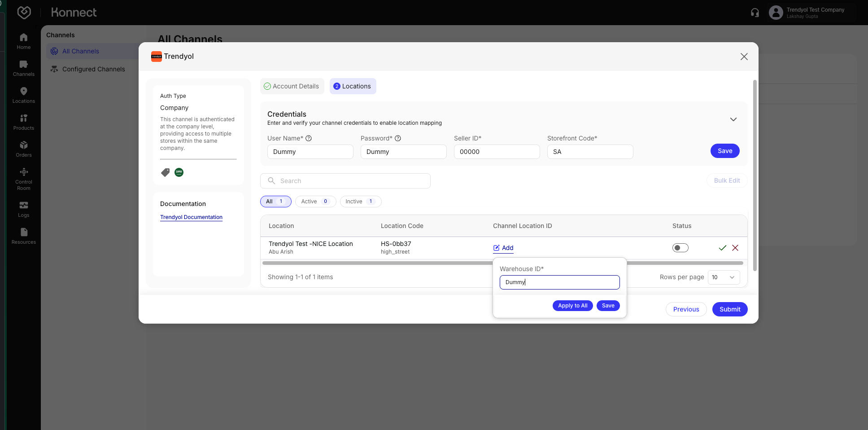Click the table horizontal scrollbar
Image resolution: width=868 pixels, height=430 pixels.
(502, 263)
